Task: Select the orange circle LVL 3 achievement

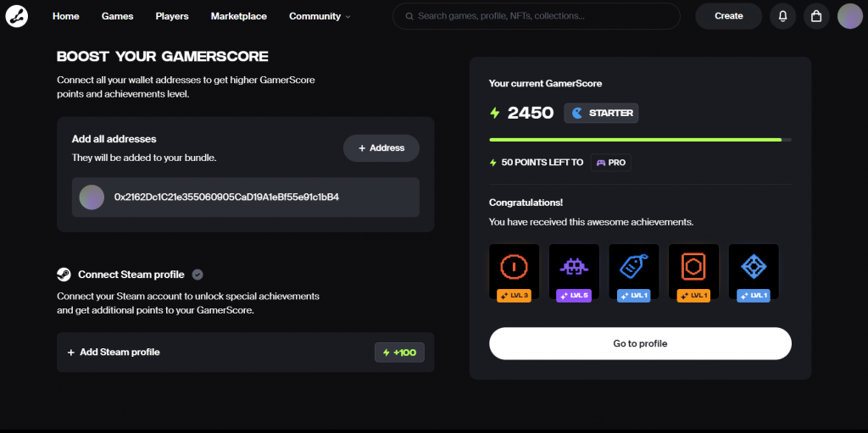Action: [515, 272]
